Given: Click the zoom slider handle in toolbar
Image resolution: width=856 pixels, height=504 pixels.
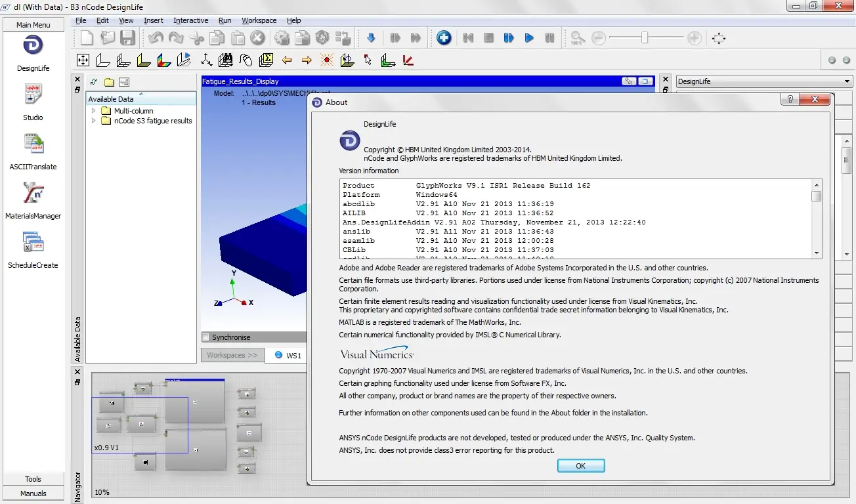Looking at the screenshot, I should (645, 38).
